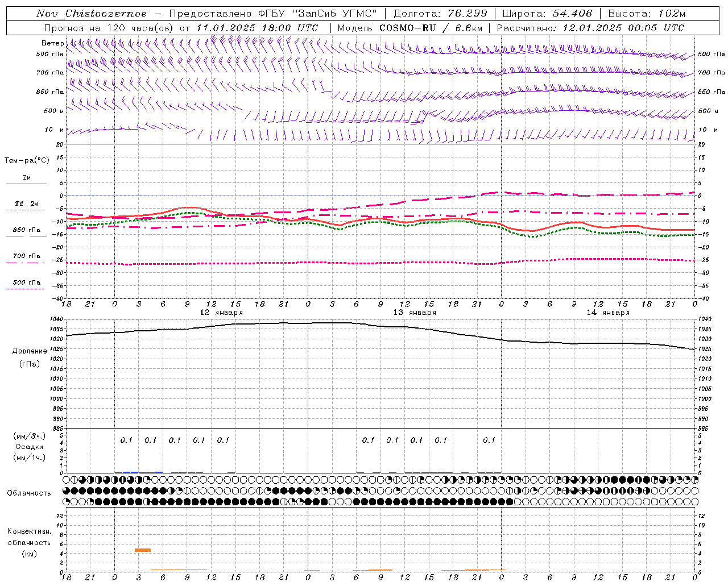Click the longitude value Долгота: 76.299
Image resolution: width=728 pixels, height=582 pixels.
coord(440,14)
